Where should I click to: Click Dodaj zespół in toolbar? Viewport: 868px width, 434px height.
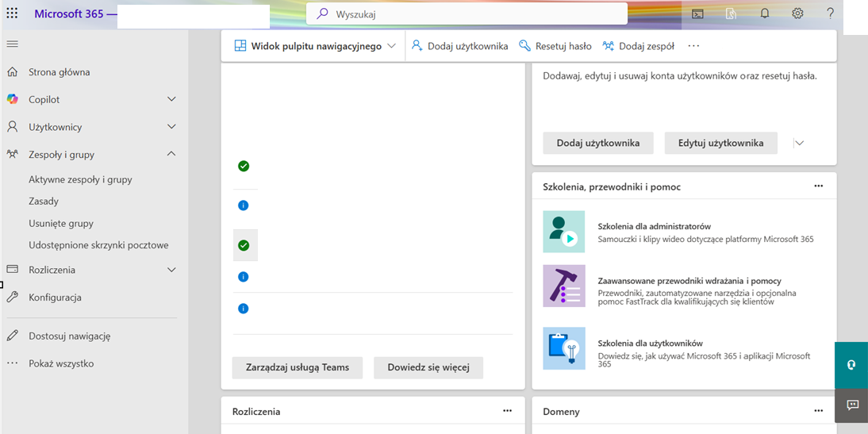pyautogui.click(x=638, y=46)
